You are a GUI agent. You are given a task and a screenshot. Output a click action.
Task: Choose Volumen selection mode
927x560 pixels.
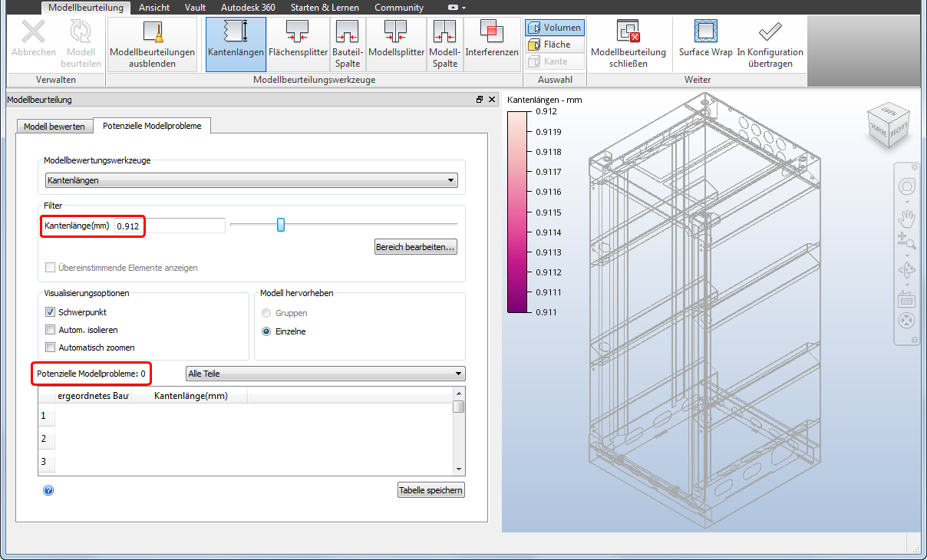pos(555,28)
